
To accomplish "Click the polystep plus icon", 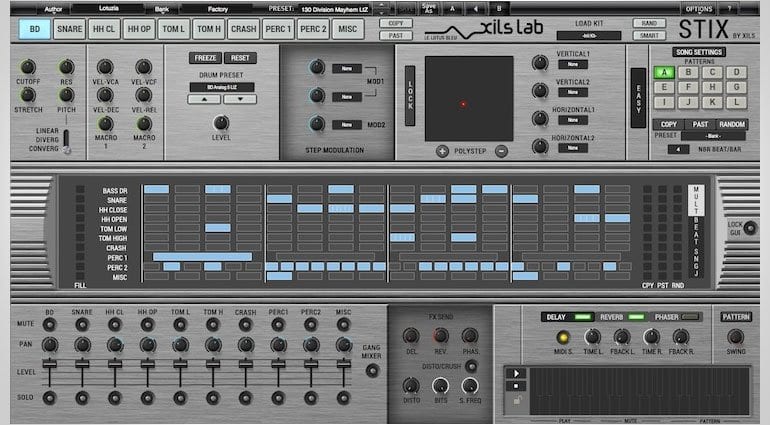I will tap(442, 151).
